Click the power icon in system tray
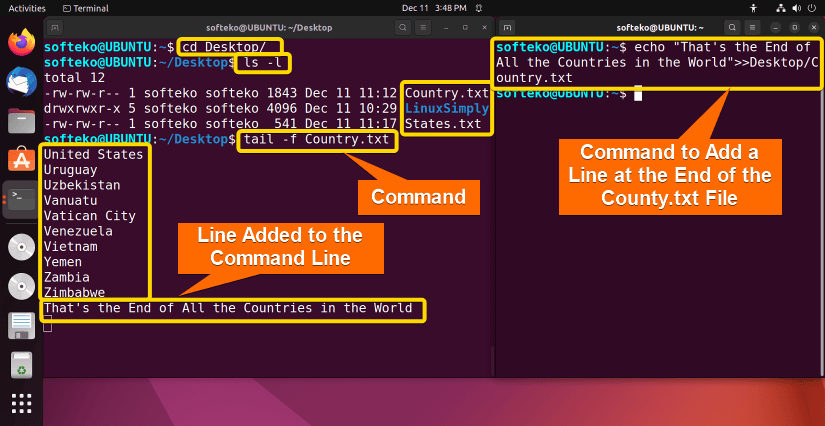 coord(811,8)
